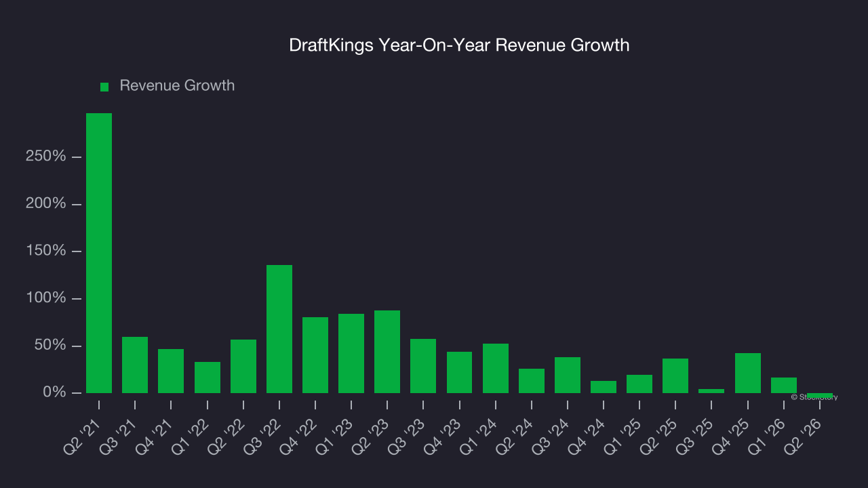868x488 pixels.
Task: Select the tall Q2 '21 bar
Action: pyautogui.click(x=99, y=253)
